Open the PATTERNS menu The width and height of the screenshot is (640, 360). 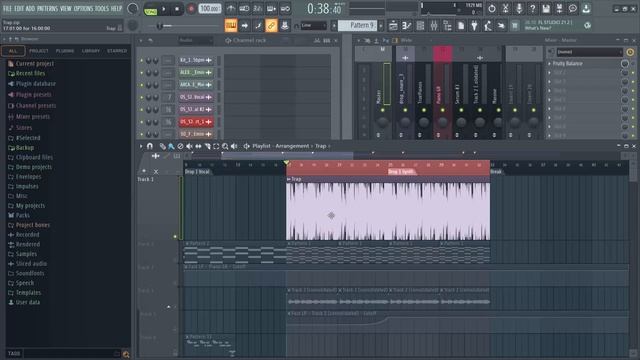pyautogui.click(x=48, y=8)
